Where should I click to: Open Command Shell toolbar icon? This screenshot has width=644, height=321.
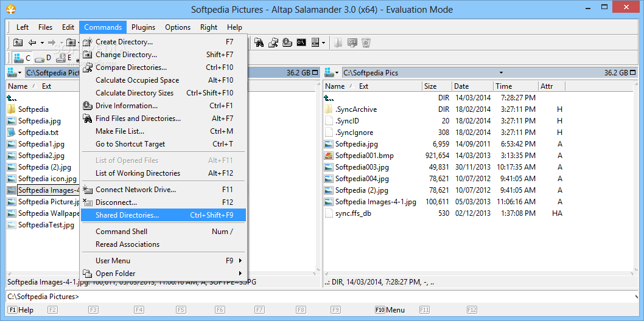301,42
